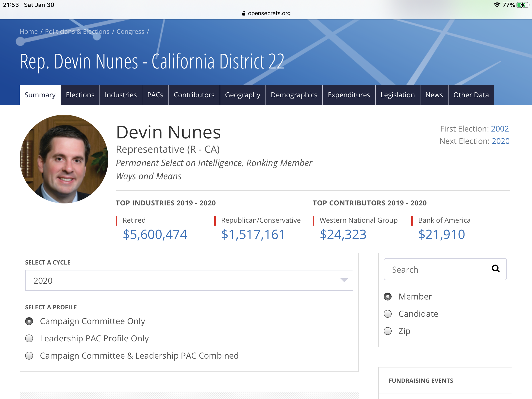Tap the Wi-Fi icon in status bar
This screenshot has width=532, height=399.
pos(497,5)
